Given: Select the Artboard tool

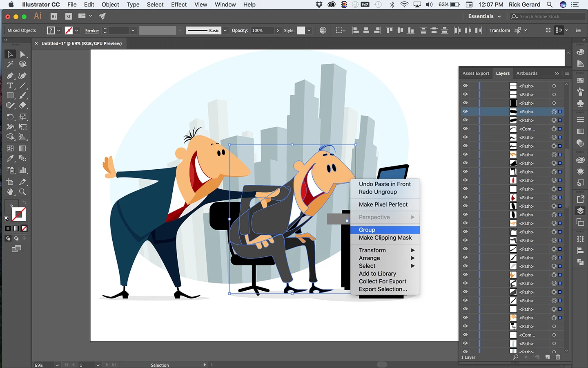Looking at the screenshot, I should [10, 182].
